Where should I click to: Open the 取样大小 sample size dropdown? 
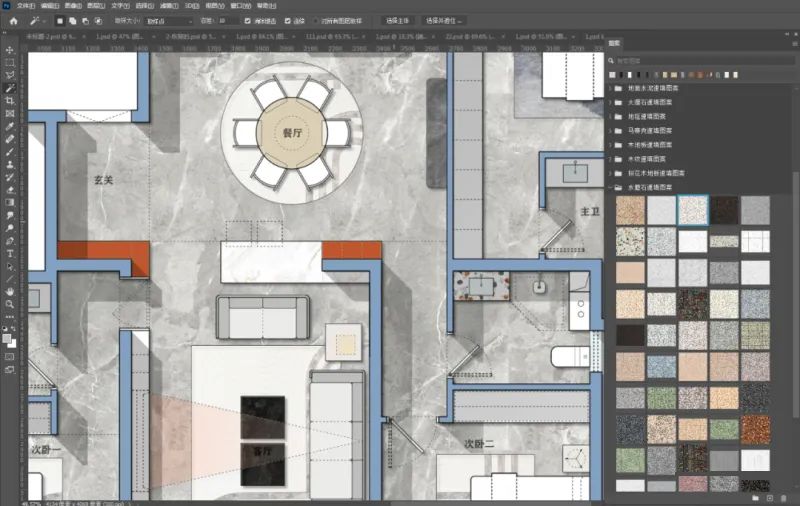click(170, 20)
